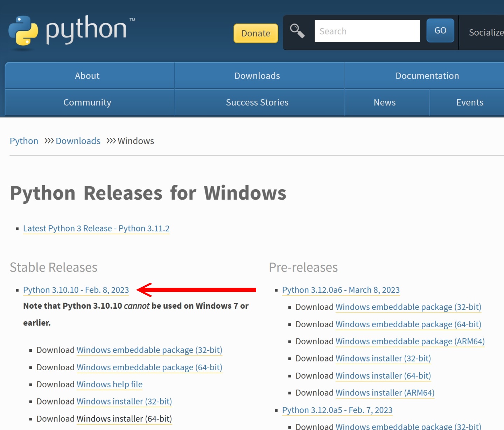Open the Events page
Screen dimensions: 504x430
(x=470, y=102)
